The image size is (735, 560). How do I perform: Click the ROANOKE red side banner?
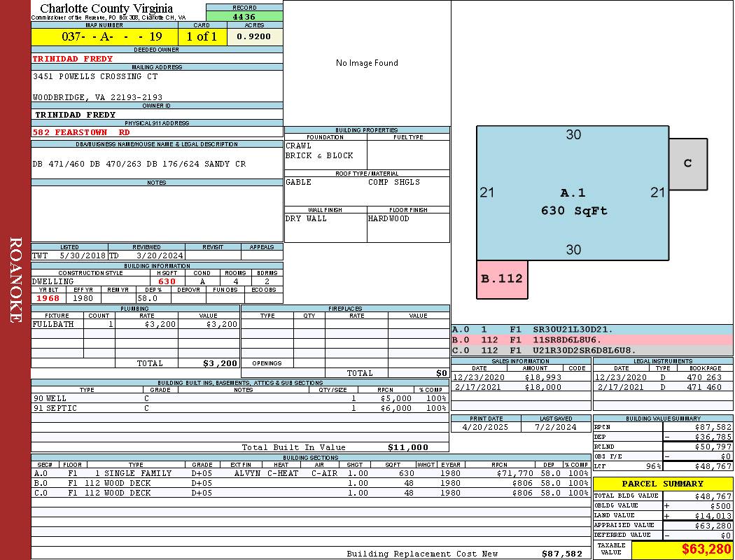[15, 280]
